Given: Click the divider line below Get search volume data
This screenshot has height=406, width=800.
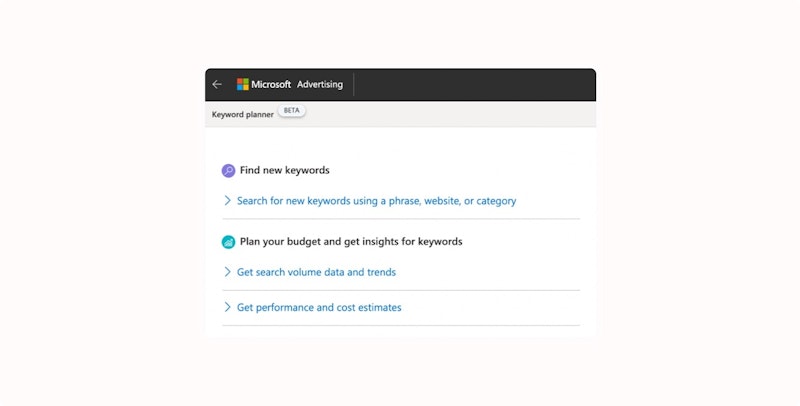Looking at the screenshot, I should tap(400, 290).
